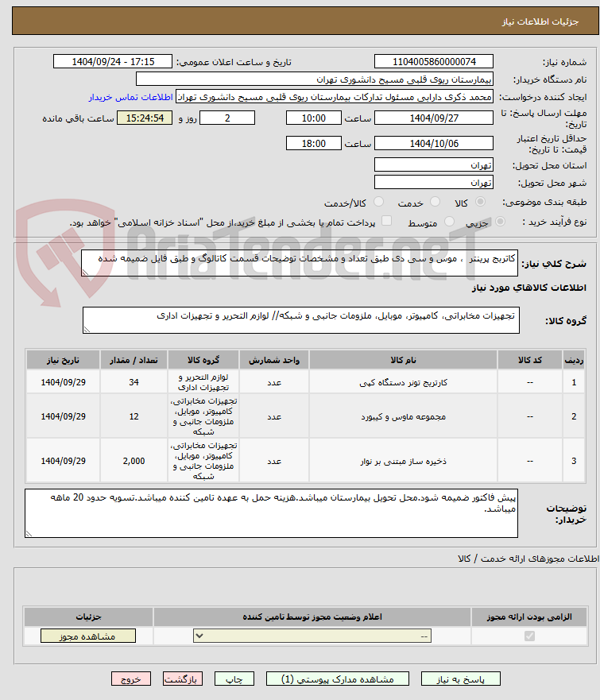Click the announcement date field 1404/09/24 - 17:15
This screenshot has height=700, width=600.
(x=113, y=62)
